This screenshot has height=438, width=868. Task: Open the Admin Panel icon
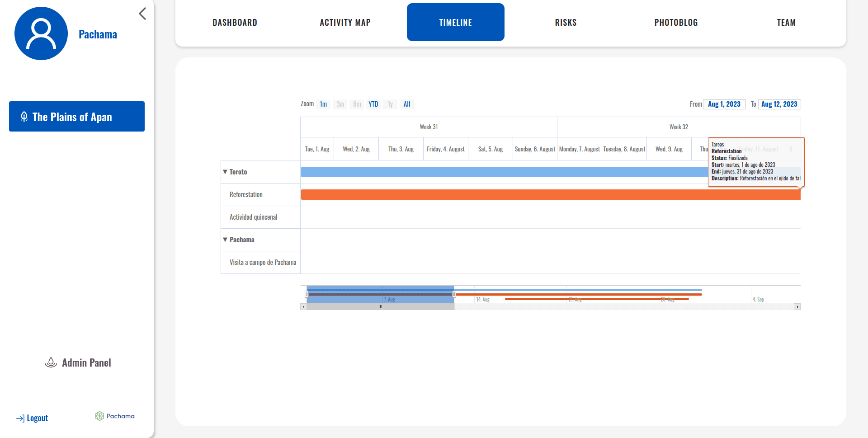pos(51,363)
